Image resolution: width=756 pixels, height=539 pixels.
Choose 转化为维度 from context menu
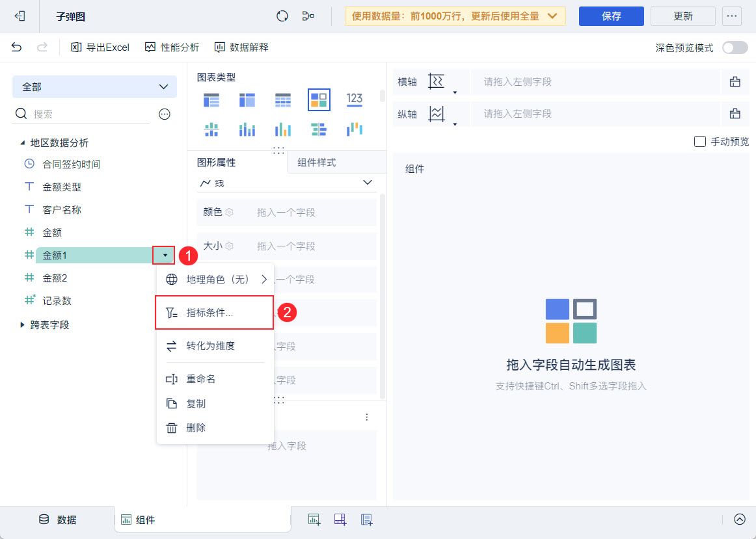215,346
